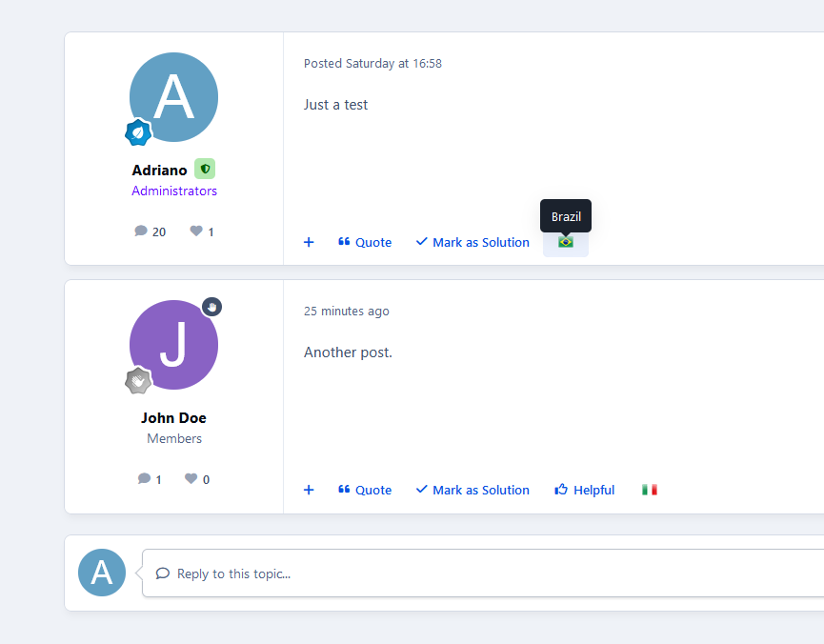This screenshot has width=824, height=644.
Task: Mark John Doe's post as Helpful
Action: pos(585,490)
